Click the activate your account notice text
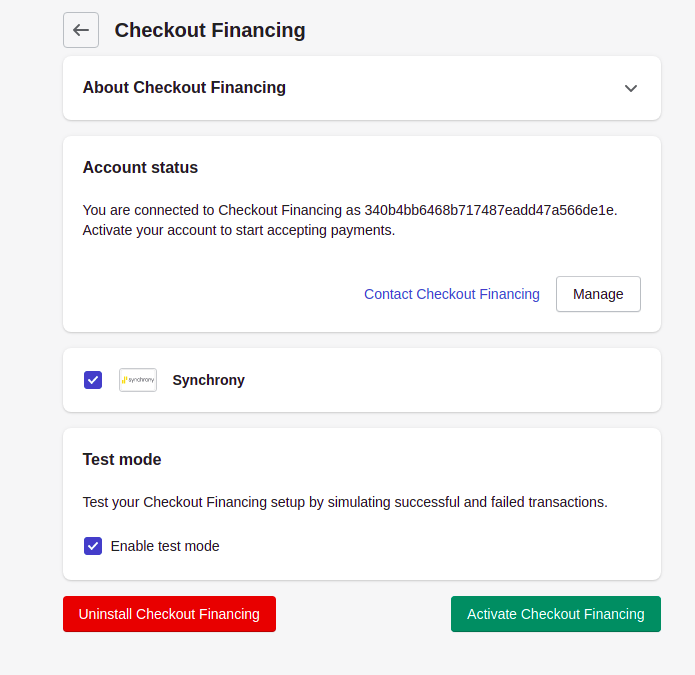 (x=238, y=230)
